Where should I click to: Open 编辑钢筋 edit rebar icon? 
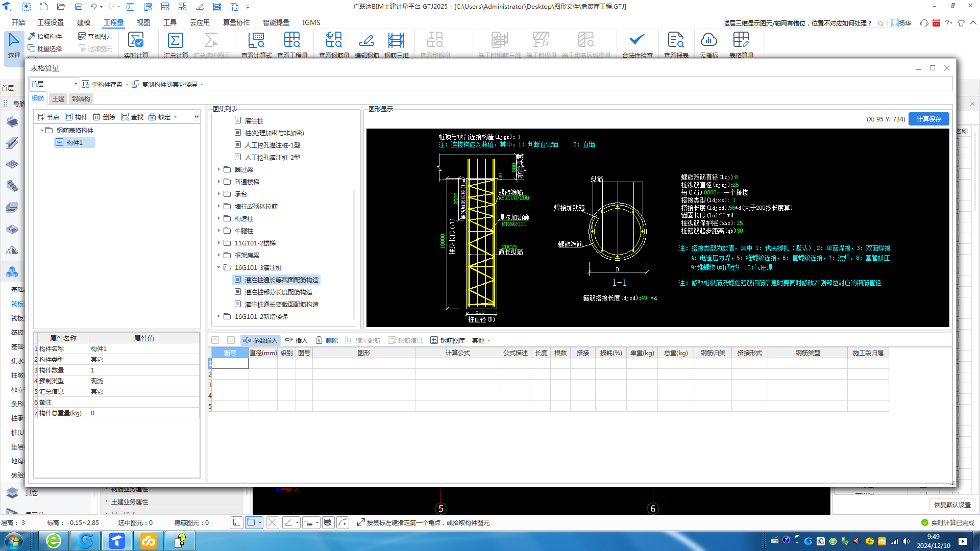(x=366, y=45)
